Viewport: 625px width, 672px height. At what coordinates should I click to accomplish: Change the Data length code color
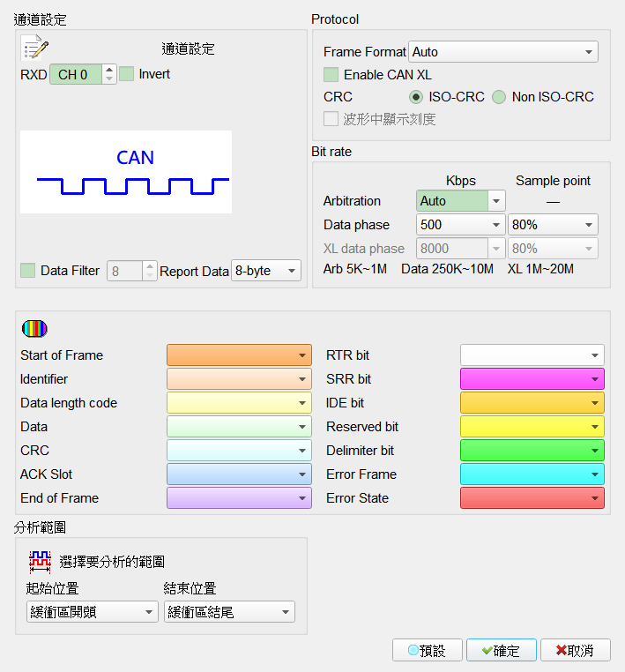(239, 403)
